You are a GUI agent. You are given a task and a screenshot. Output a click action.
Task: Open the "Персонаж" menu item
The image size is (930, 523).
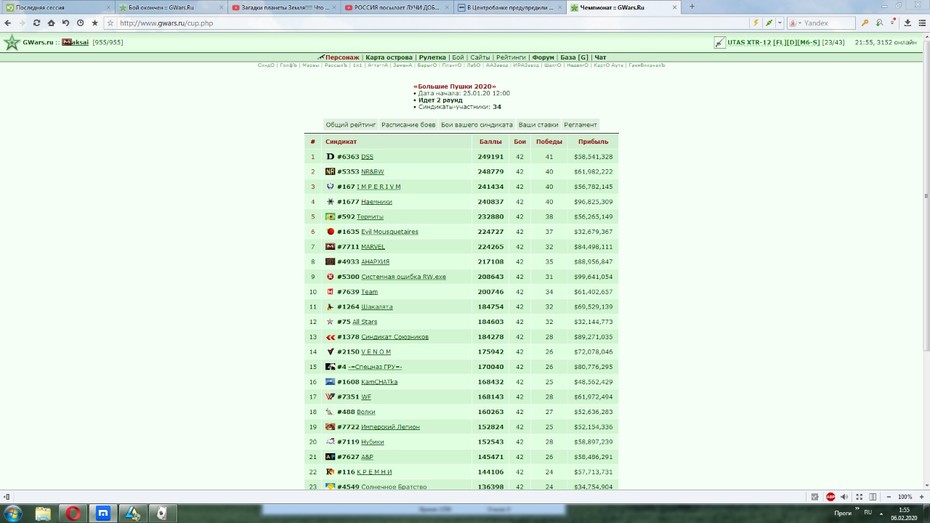pyautogui.click(x=342, y=58)
